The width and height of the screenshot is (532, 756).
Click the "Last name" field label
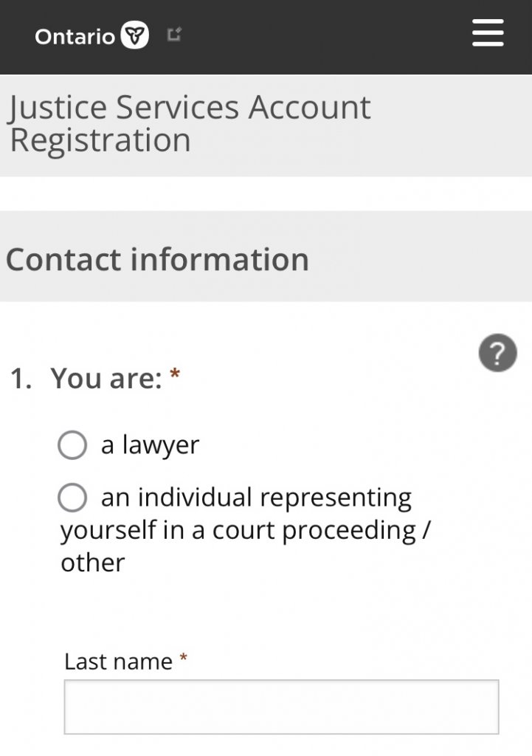[118, 661]
